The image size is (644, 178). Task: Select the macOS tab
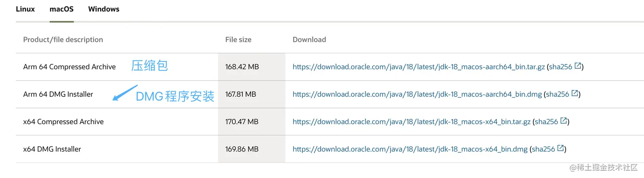click(x=61, y=9)
